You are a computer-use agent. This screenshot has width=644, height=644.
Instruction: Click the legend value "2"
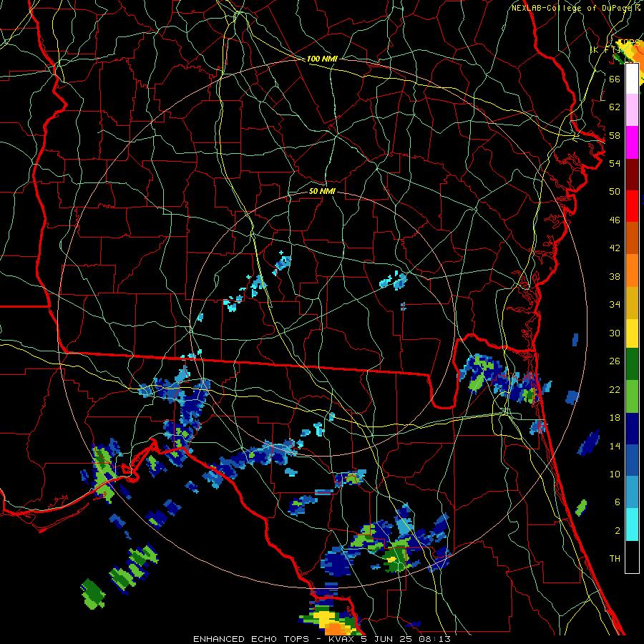[x=618, y=531]
